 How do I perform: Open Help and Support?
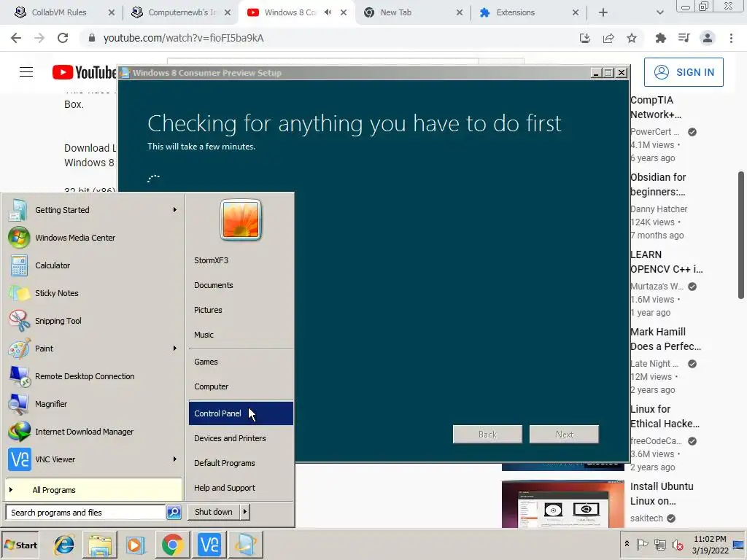pyautogui.click(x=241, y=488)
